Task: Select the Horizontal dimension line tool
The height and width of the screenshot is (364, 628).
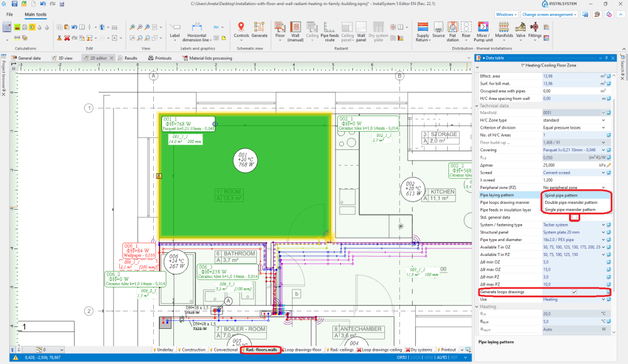Action: point(197,32)
